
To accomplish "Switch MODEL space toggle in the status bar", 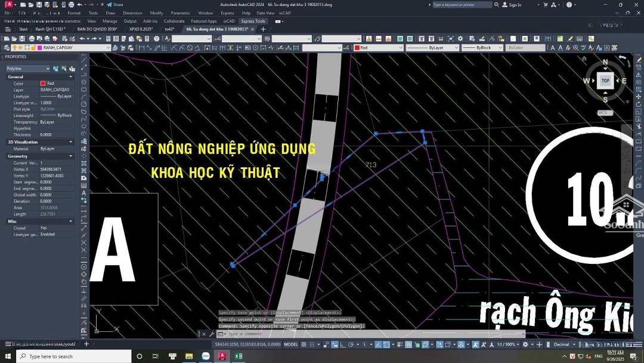I will (290, 344).
